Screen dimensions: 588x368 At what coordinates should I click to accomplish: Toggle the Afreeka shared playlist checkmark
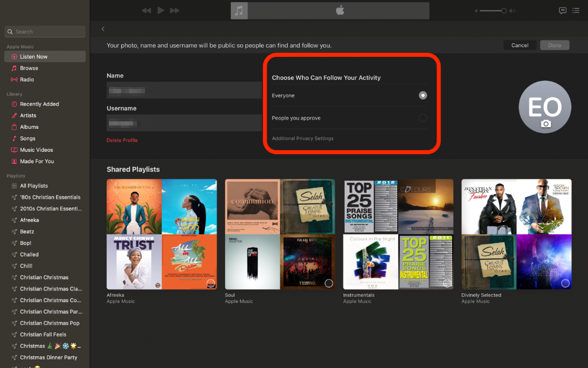pos(211,283)
